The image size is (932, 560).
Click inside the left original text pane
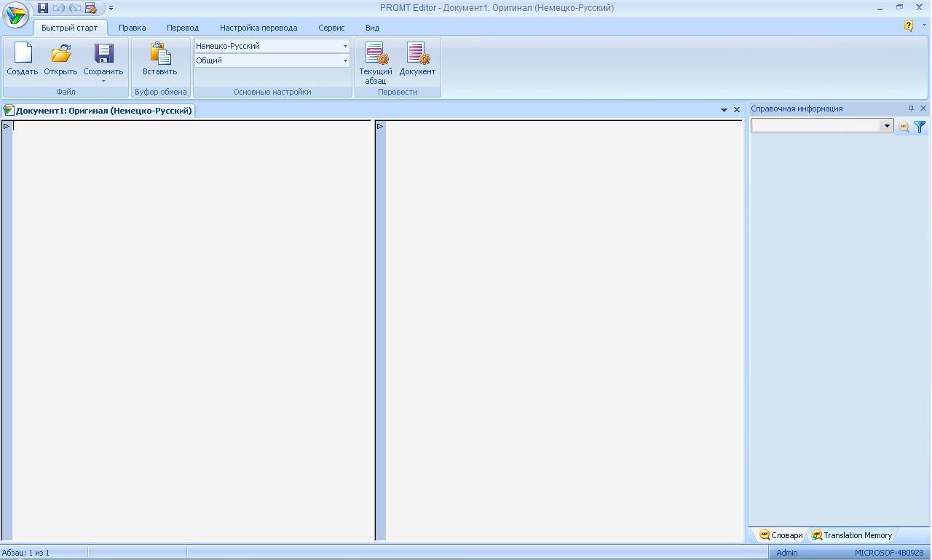(192, 328)
